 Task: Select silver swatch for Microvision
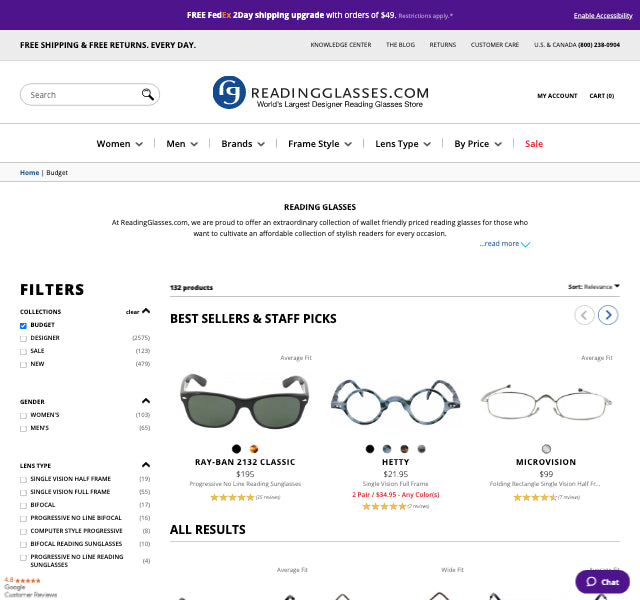coord(546,449)
